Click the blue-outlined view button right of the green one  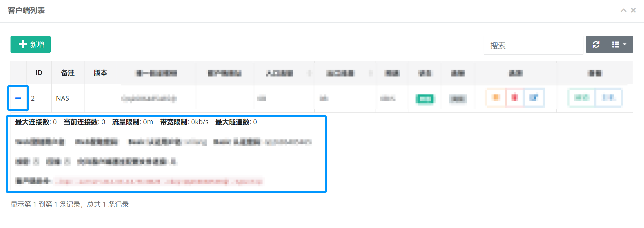(609, 98)
